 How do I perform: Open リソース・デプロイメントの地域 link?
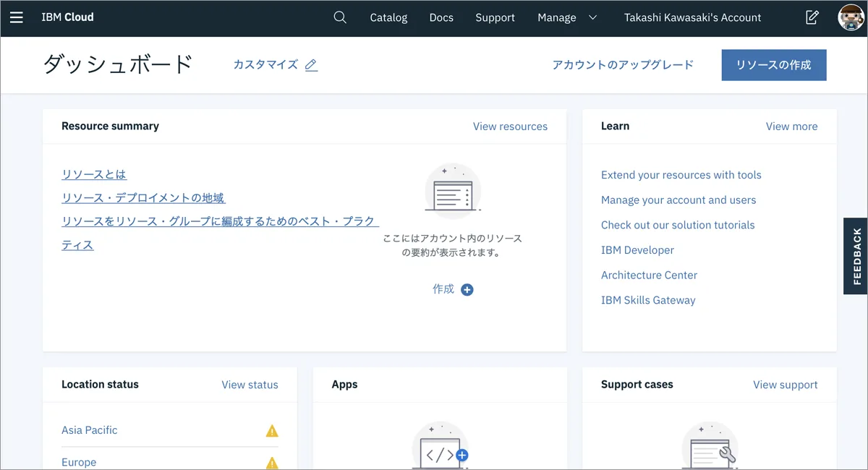point(143,198)
